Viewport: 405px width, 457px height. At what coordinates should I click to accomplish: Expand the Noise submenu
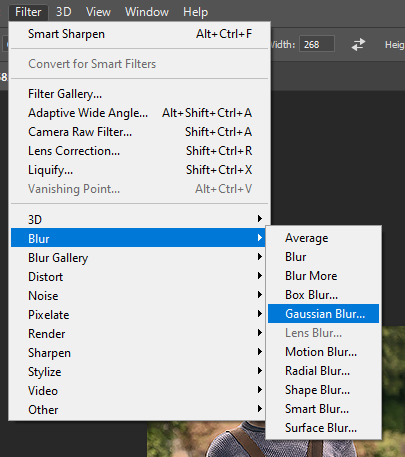(138, 295)
